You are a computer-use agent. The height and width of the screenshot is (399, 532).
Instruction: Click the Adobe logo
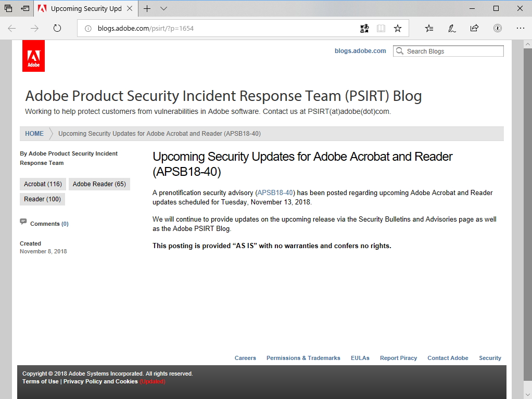[x=33, y=56]
